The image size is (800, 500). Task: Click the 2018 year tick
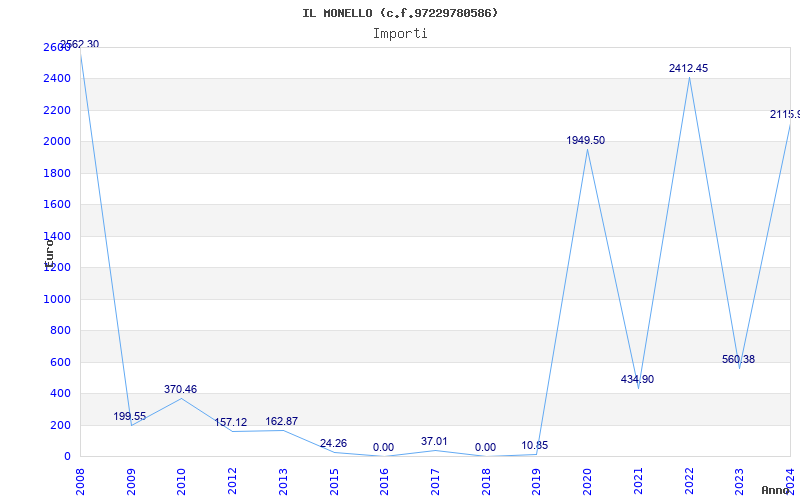click(x=486, y=481)
